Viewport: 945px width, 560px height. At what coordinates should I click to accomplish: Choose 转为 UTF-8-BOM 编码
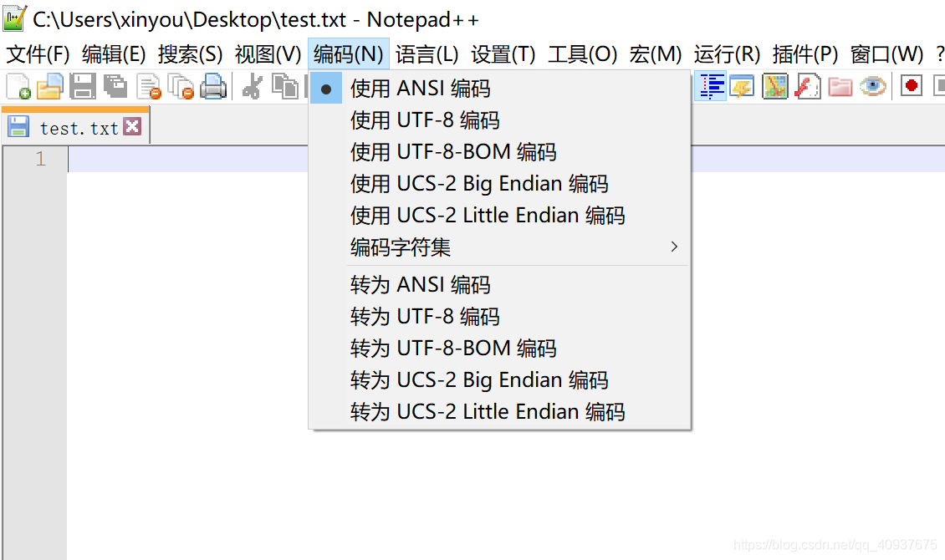coord(499,348)
